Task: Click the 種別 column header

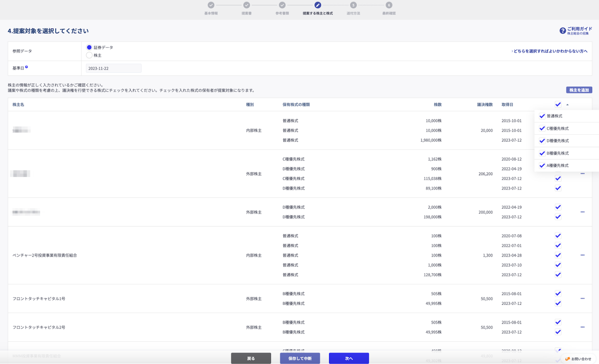Action: click(x=250, y=105)
